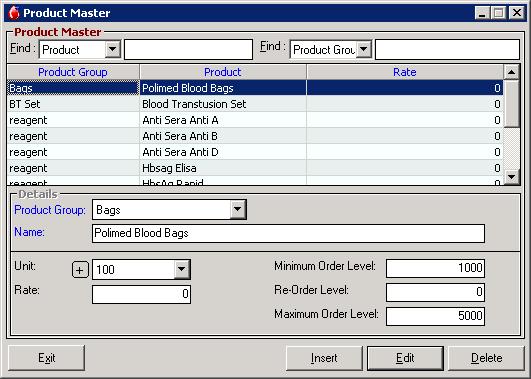This screenshot has width=531, height=379.
Task: Select the Anti Sera Anti A row
Action: pyautogui.click(x=255, y=120)
